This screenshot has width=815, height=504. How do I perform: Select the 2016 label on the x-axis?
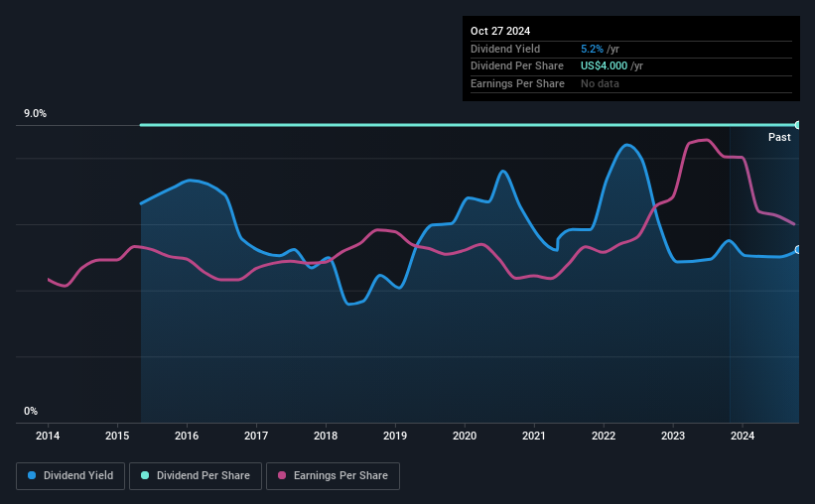tap(187, 436)
